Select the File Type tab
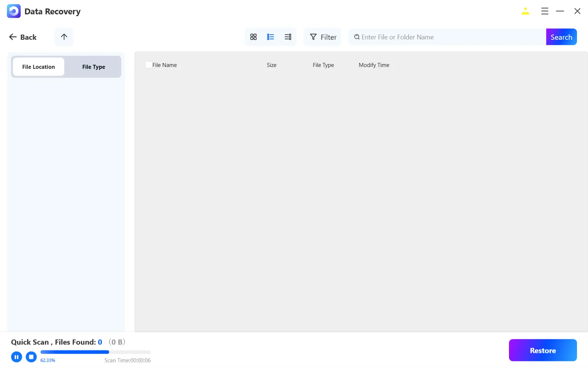This screenshot has height=368, width=588. (x=94, y=67)
